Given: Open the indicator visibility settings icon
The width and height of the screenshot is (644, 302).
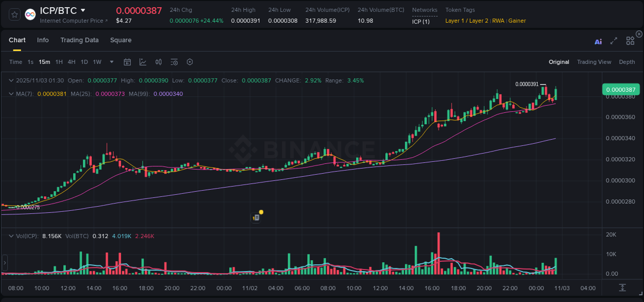Looking at the screenshot, I should pos(174,62).
